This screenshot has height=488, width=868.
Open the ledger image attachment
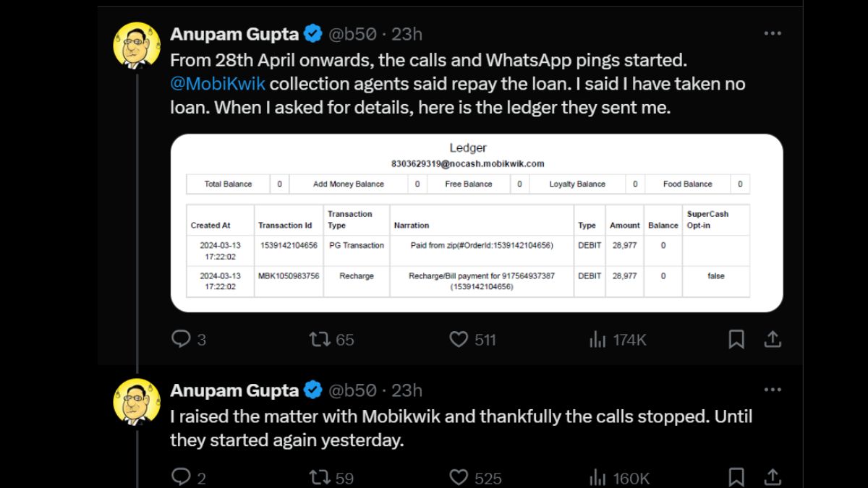(x=477, y=223)
